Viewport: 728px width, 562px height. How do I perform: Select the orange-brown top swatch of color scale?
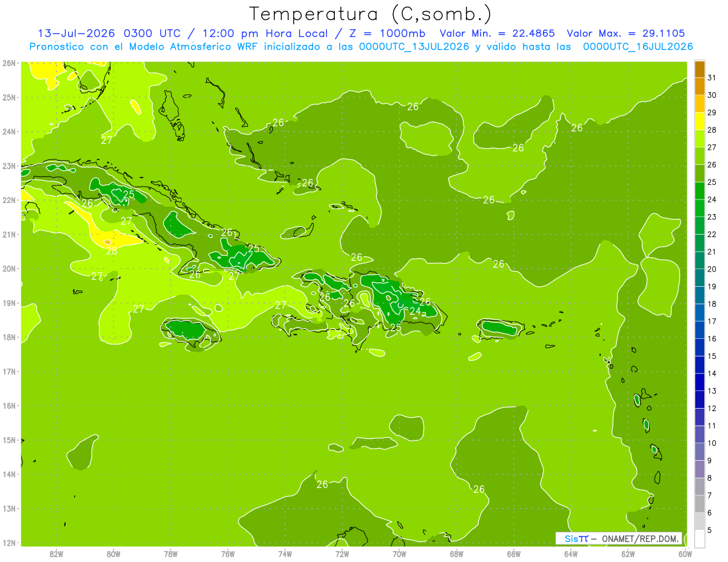pyautogui.click(x=699, y=69)
